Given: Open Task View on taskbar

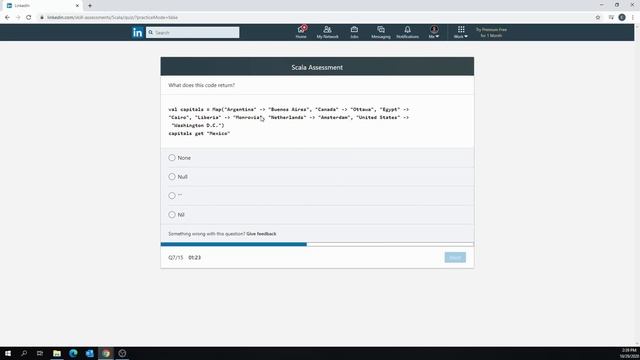Looking at the screenshot, I should pos(40,353).
